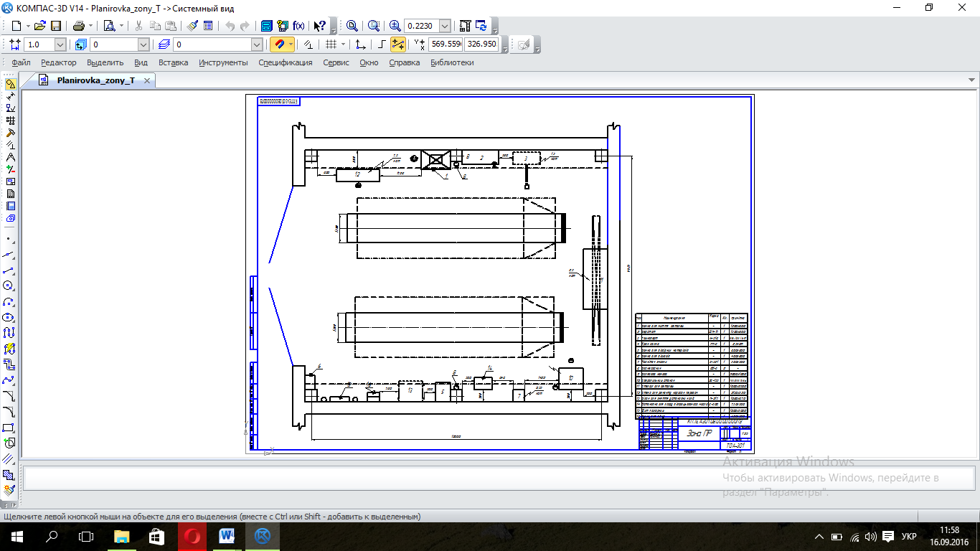Pick the Ellipse drawing tool
The height and width of the screenshot is (551, 980).
pos(9,316)
